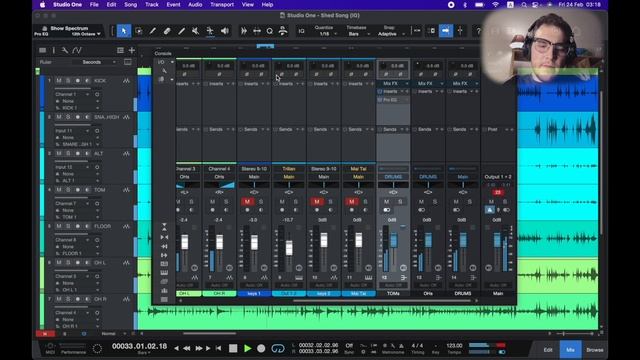Image resolution: width=640 pixels, height=360 pixels.
Task: Toggle the IQ input quantize button
Action: 301,31
